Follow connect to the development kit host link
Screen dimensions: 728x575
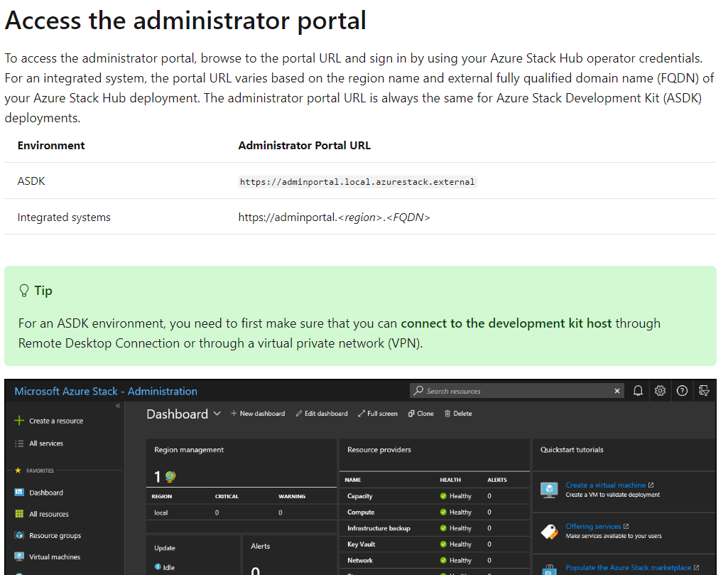pos(506,323)
